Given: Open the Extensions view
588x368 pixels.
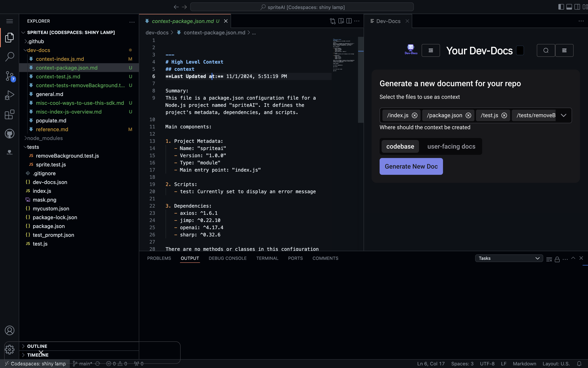Looking at the screenshot, I should coord(9,114).
